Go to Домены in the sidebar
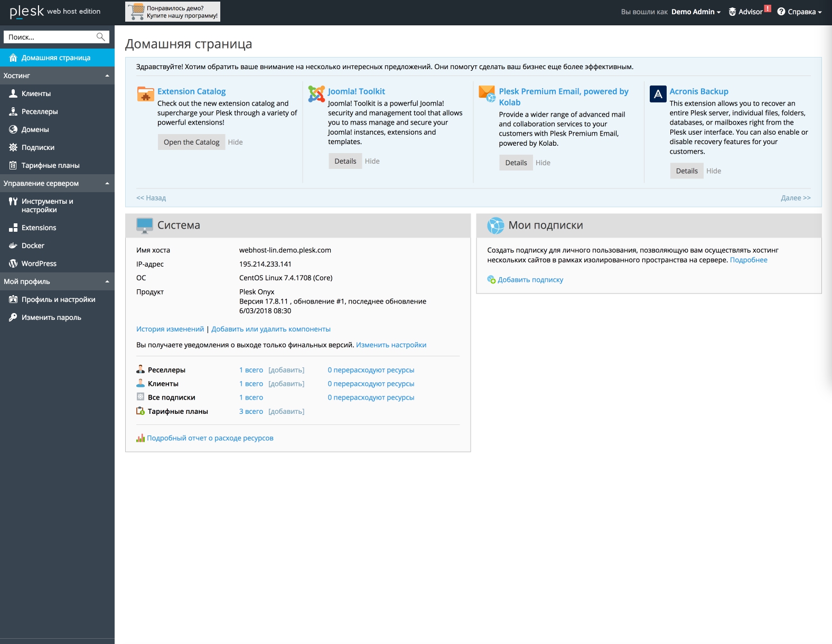 pos(35,129)
